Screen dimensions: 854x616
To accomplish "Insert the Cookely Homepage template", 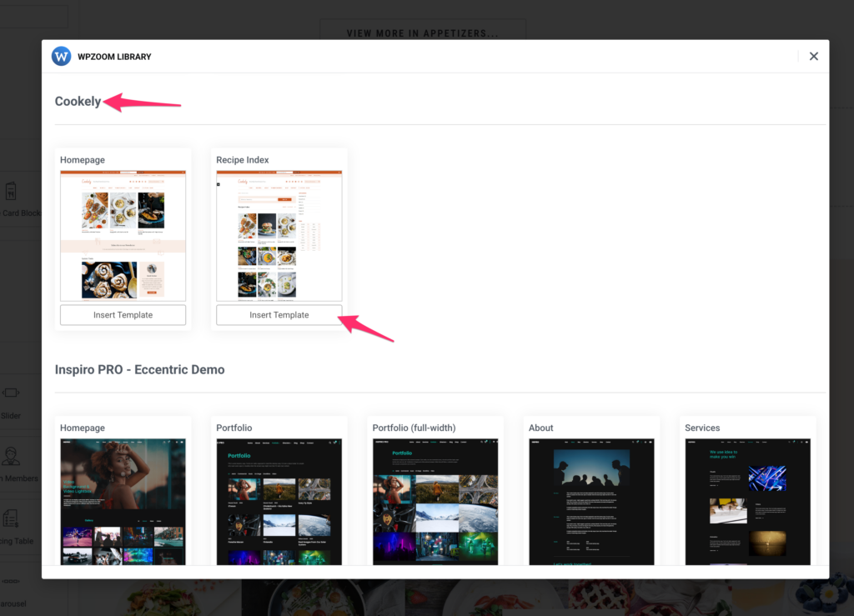I will pyautogui.click(x=123, y=315).
